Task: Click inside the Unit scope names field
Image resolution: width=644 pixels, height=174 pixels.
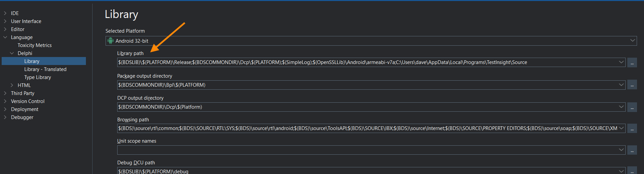Action: point(366,150)
